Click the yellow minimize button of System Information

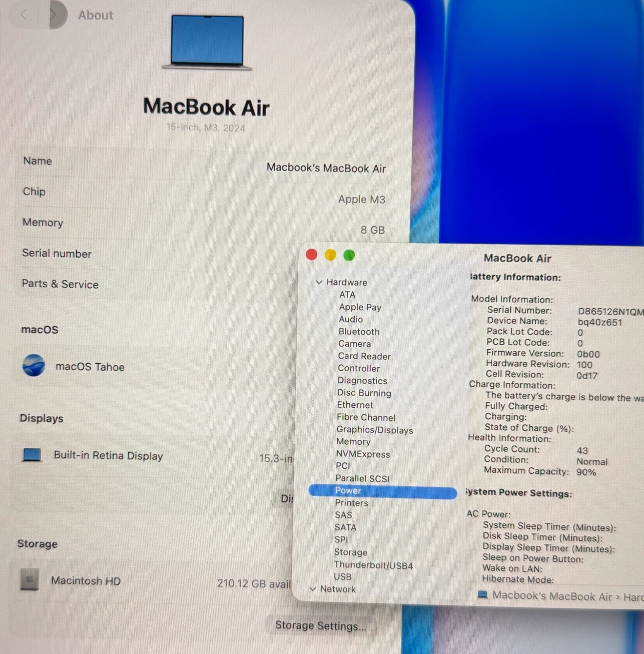click(x=330, y=255)
